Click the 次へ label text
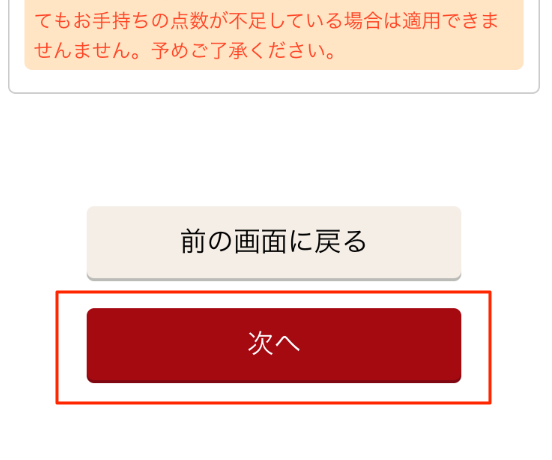This screenshot has width=552, height=460. 274,343
